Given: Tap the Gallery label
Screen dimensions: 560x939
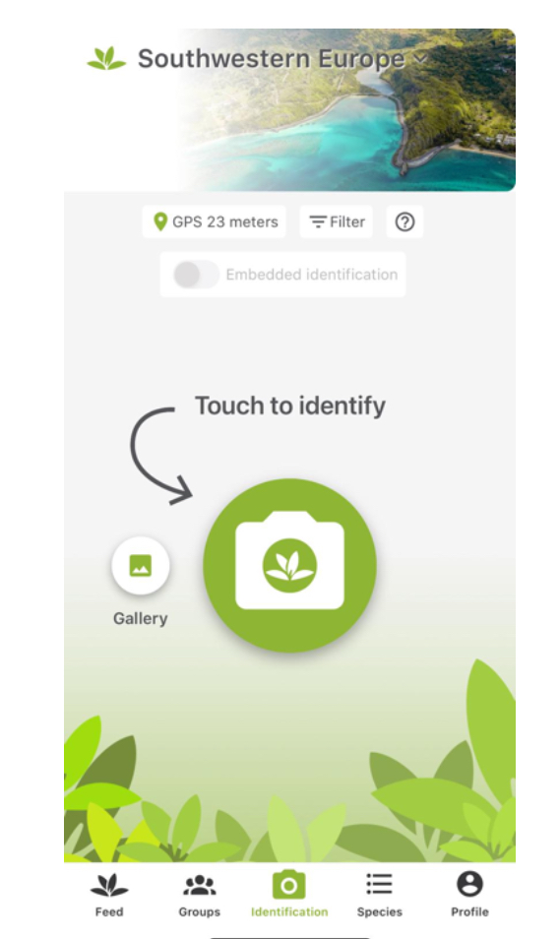Looking at the screenshot, I should click(141, 618).
